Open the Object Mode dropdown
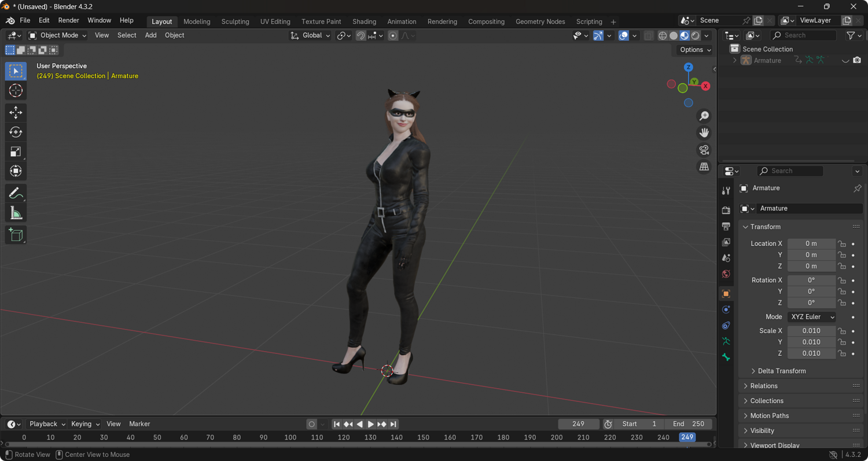This screenshot has height=461, width=868. (x=57, y=36)
